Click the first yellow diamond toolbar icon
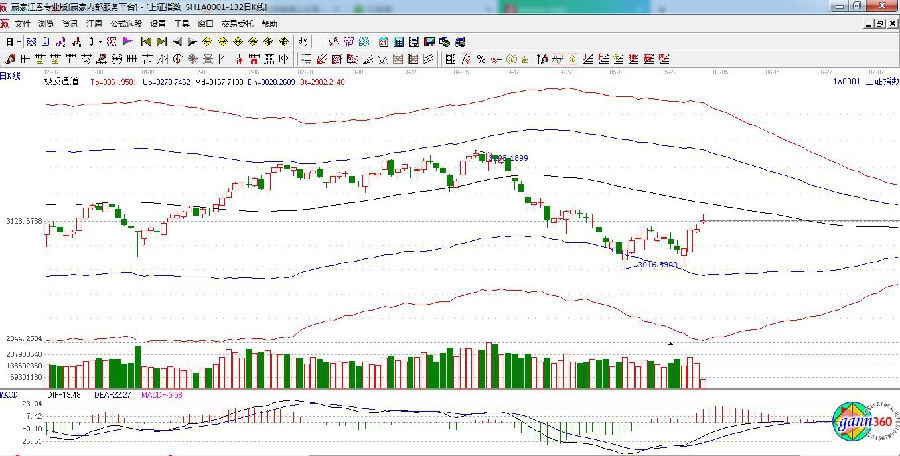900x456 pixels. pos(207,42)
